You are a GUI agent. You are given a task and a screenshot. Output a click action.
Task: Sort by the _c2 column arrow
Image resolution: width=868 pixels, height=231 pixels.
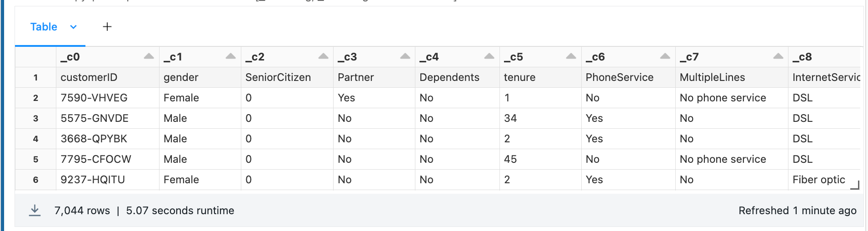click(x=323, y=56)
